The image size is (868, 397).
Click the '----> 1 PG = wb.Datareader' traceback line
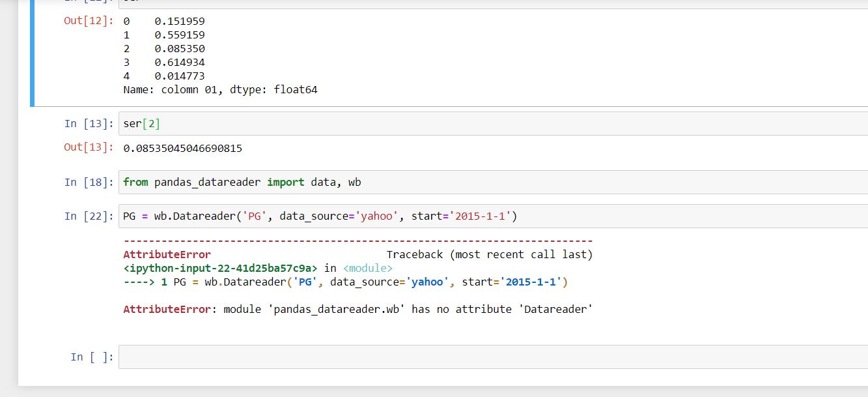[345, 282]
